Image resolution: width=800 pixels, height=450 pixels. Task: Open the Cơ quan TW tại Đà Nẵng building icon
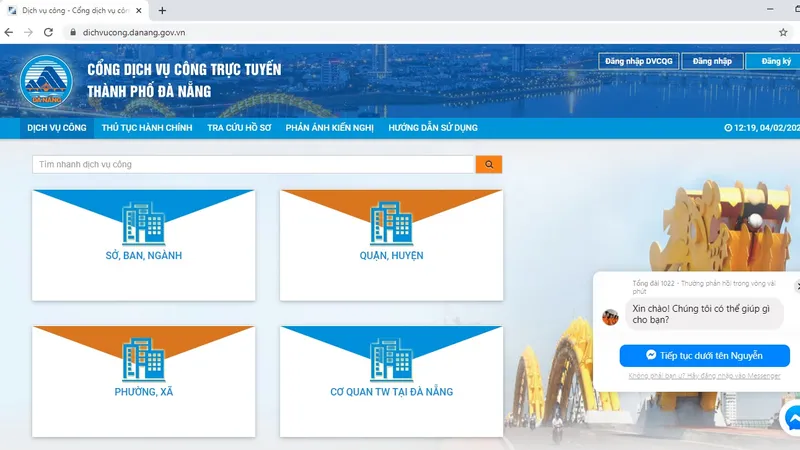tap(391, 359)
